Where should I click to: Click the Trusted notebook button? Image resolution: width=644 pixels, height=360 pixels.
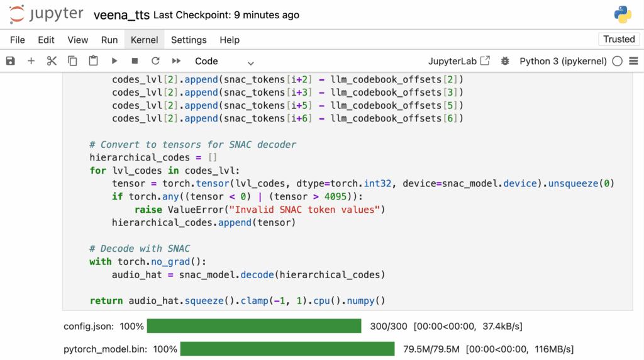click(x=619, y=39)
